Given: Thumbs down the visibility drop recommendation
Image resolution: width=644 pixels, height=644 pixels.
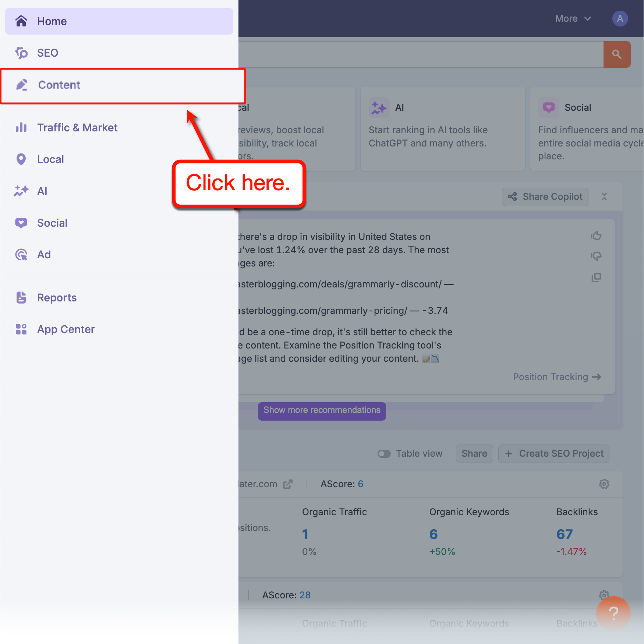Looking at the screenshot, I should coord(596,256).
